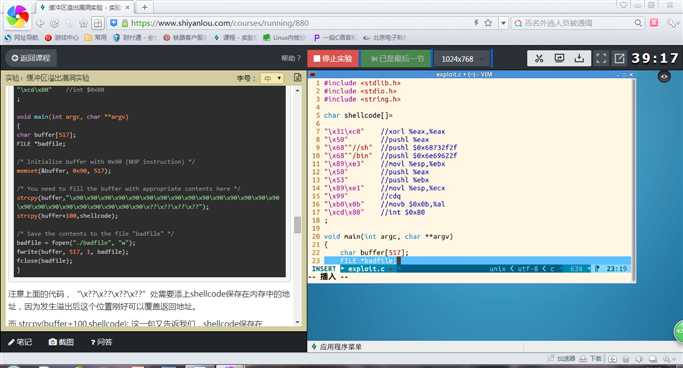Viewport: 683px width, 368px height.
Task: Enter fullscreen mode for the lab desktop
Action: click(x=601, y=58)
